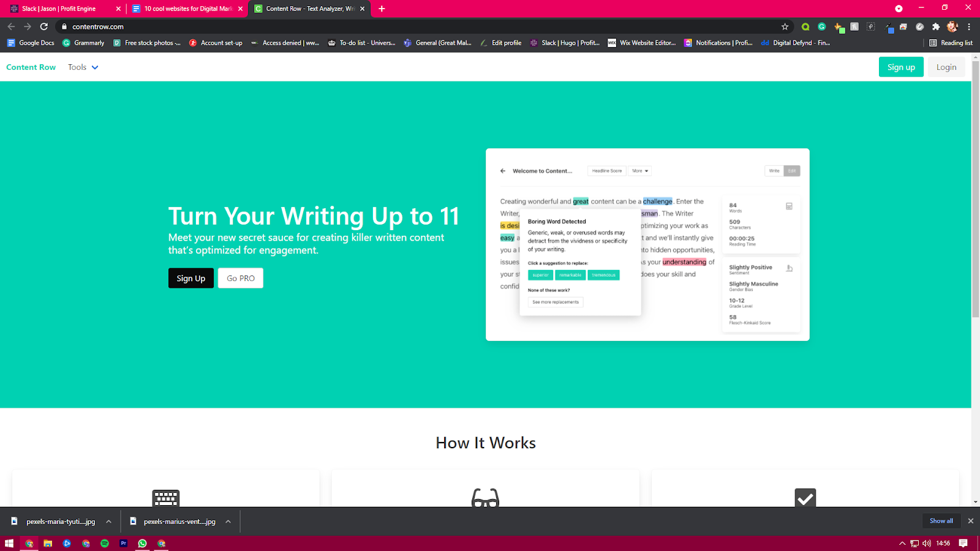
Task: Open the gray K extension icon
Action: click(x=854, y=26)
